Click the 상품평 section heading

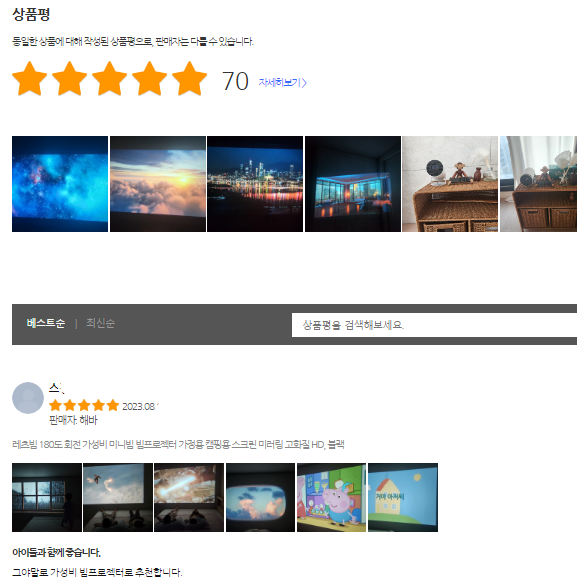31,14
